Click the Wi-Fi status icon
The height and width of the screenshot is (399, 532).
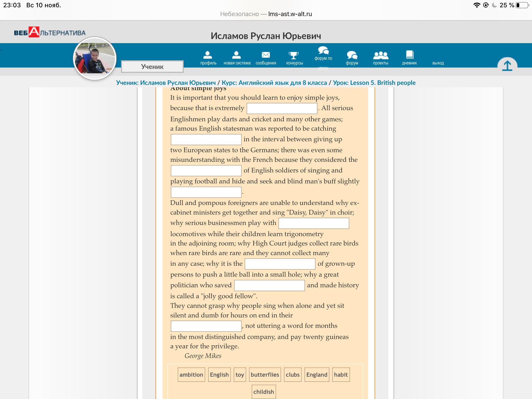tap(477, 5)
